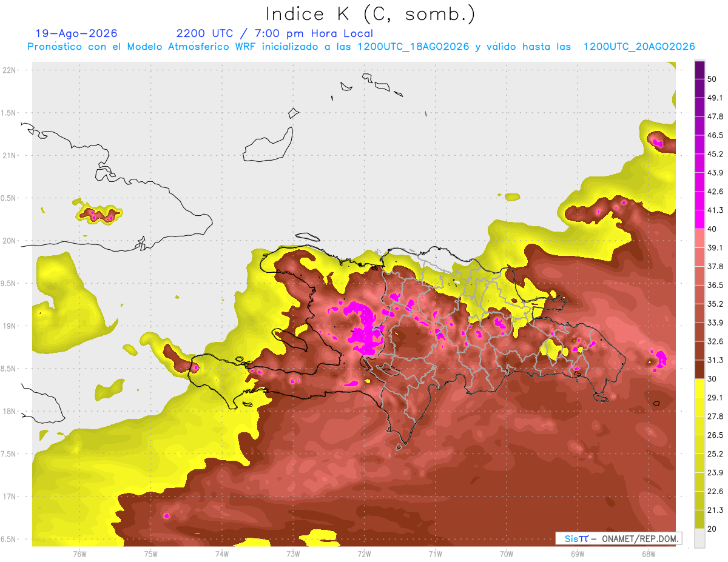This screenshot has width=728, height=562.
Task: Click the "2200 UTC / 7:00 pm Hora Local" time text
Action: tap(275, 33)
